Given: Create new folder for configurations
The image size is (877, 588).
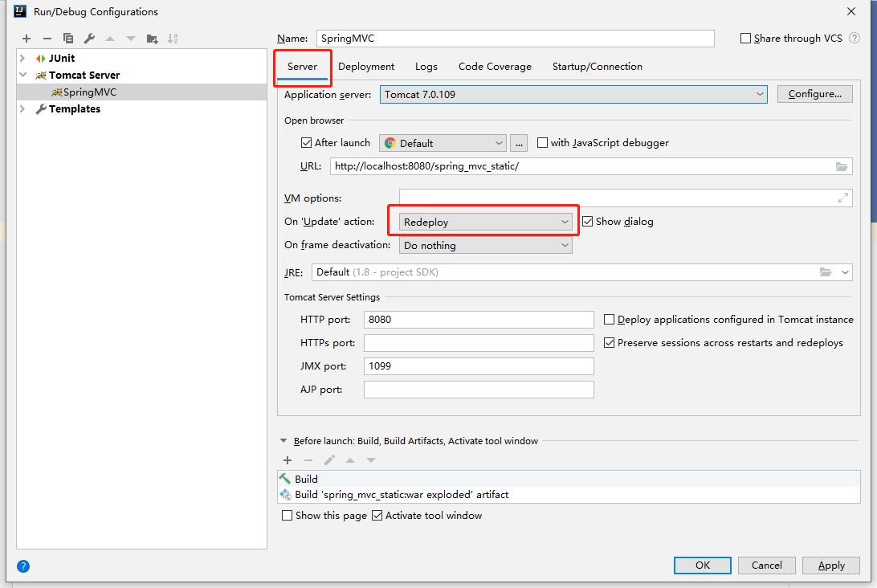Looking at the screenshot, I should [x=152, y=39].
